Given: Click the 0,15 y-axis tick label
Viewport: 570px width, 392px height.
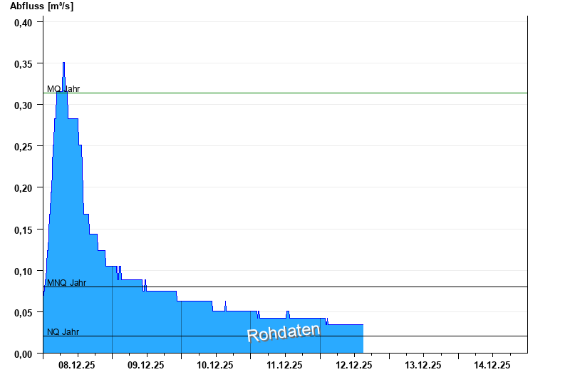Looking at the screenshot, I should tap(23, 229).
